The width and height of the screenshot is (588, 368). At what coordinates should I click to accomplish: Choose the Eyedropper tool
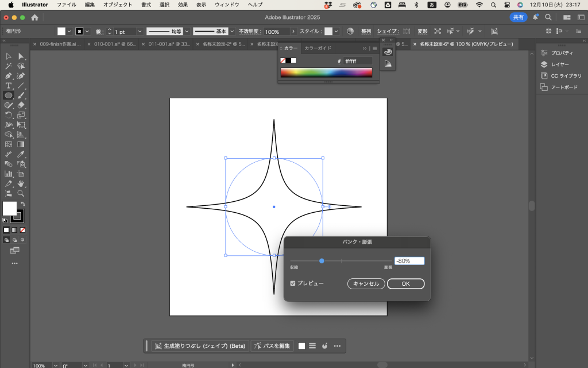[21, 154]
